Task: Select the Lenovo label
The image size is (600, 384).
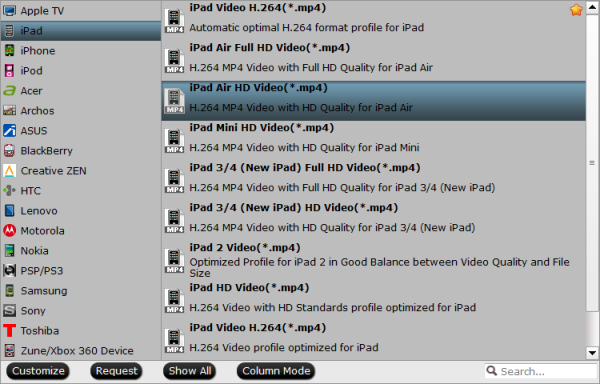Action: tap(39, 211)
